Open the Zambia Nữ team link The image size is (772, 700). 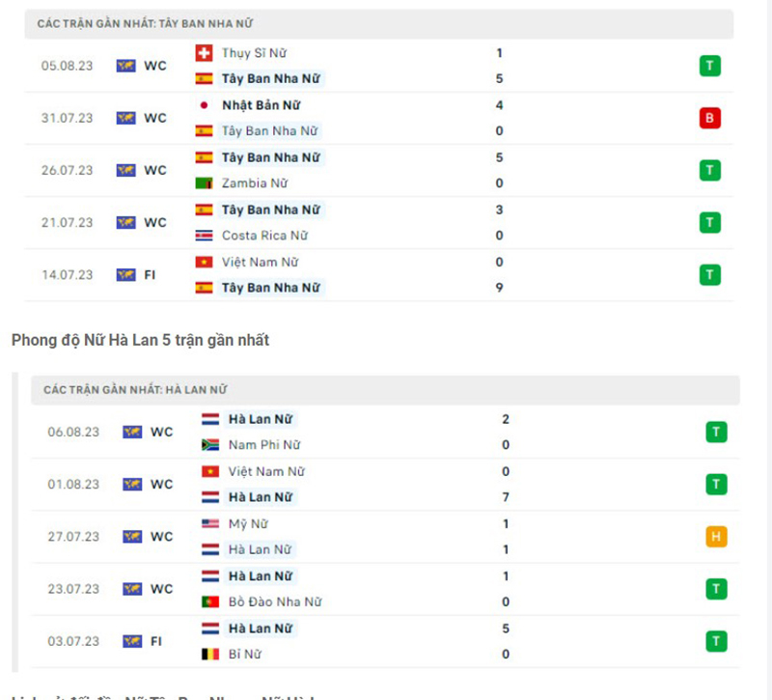point(255,183)
